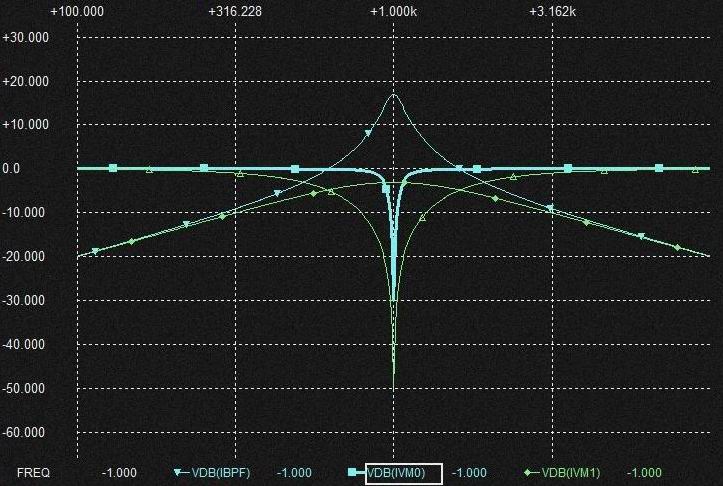Click the +3.162k frequency axis label
This screenshot has height=486, width=723.
[552, 12]
